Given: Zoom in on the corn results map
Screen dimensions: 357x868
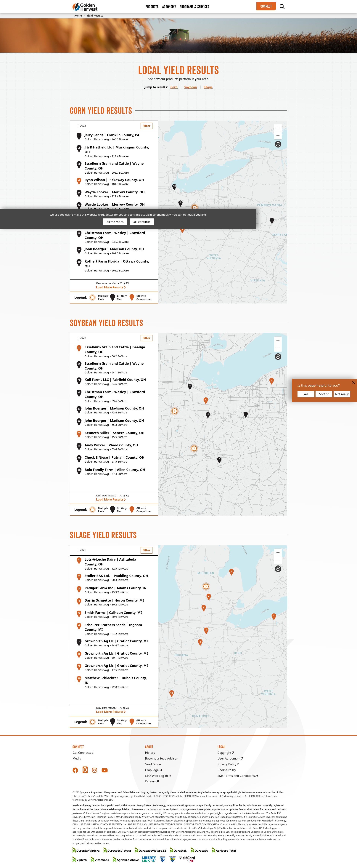Looking at the screenshot, I should 278,128.
